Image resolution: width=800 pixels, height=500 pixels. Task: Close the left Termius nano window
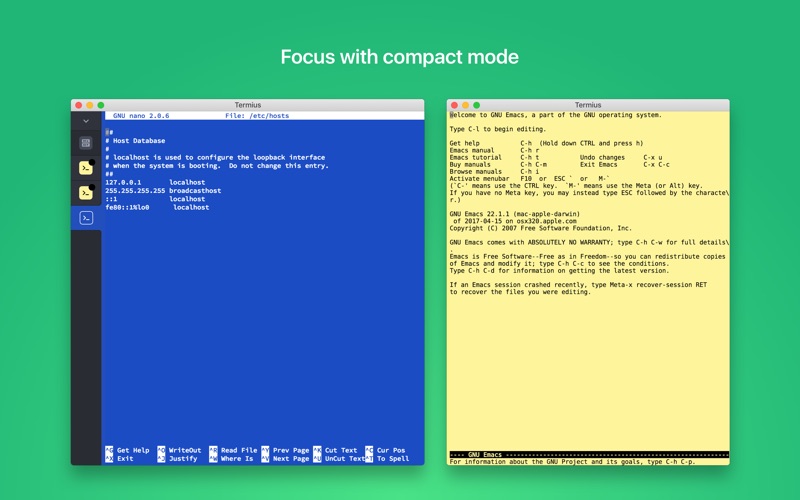78,105
